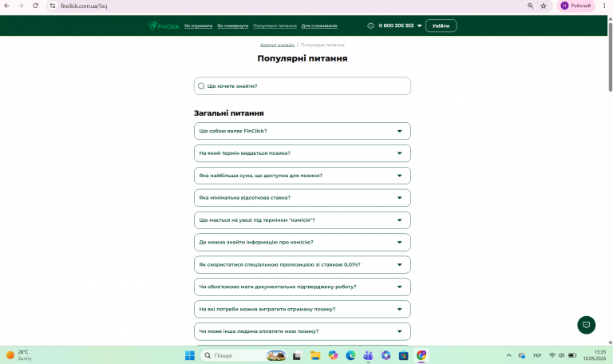Click the battery icon in tray
The height and width of the screenshot is (364, 613).
coord(572,355)
